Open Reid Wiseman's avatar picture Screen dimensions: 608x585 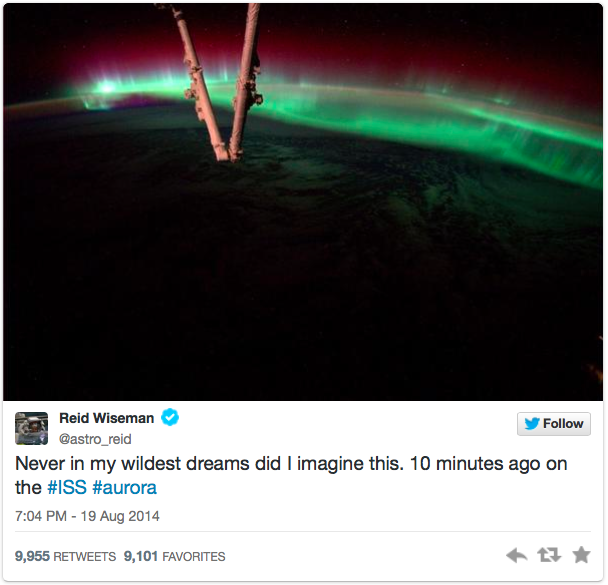[31, 428]
